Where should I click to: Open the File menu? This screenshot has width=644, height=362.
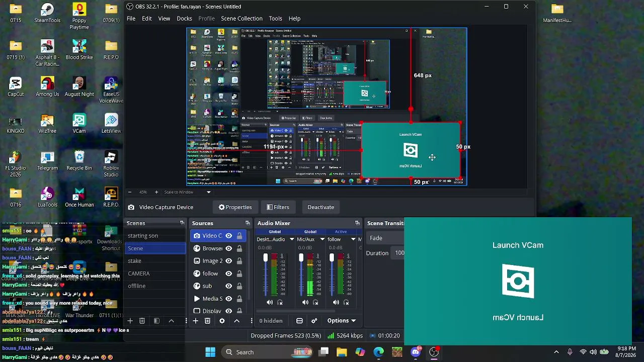click(131, 19)
